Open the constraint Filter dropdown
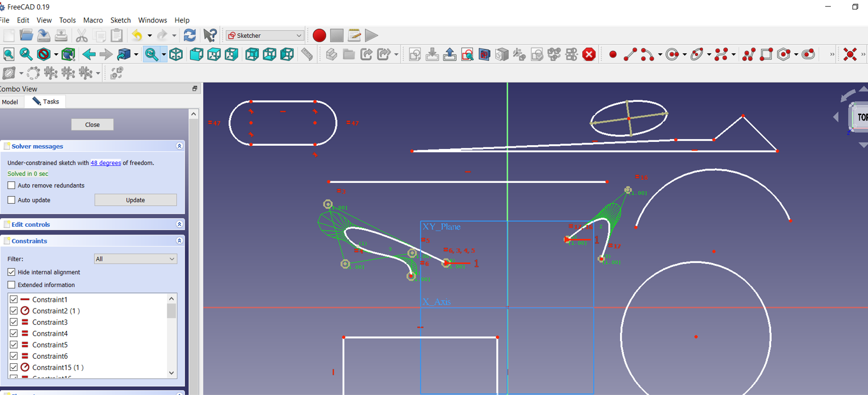 coord(135,259)
